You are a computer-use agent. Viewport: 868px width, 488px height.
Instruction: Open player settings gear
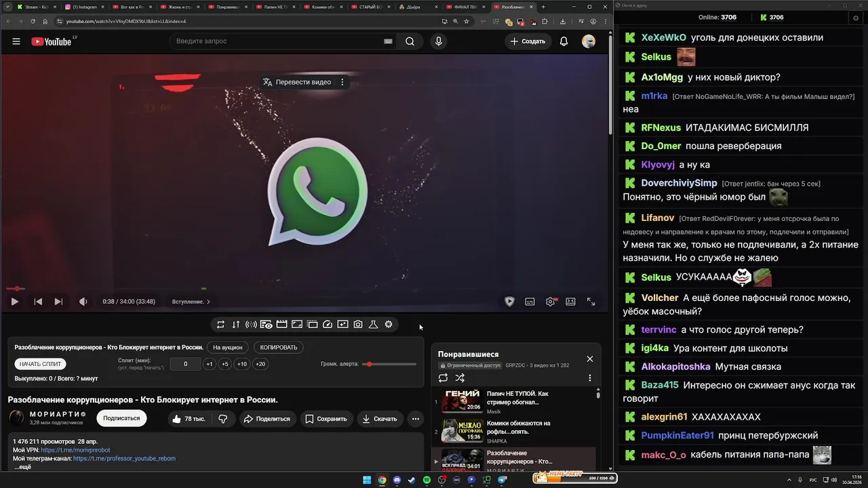[x=551, y=302]
